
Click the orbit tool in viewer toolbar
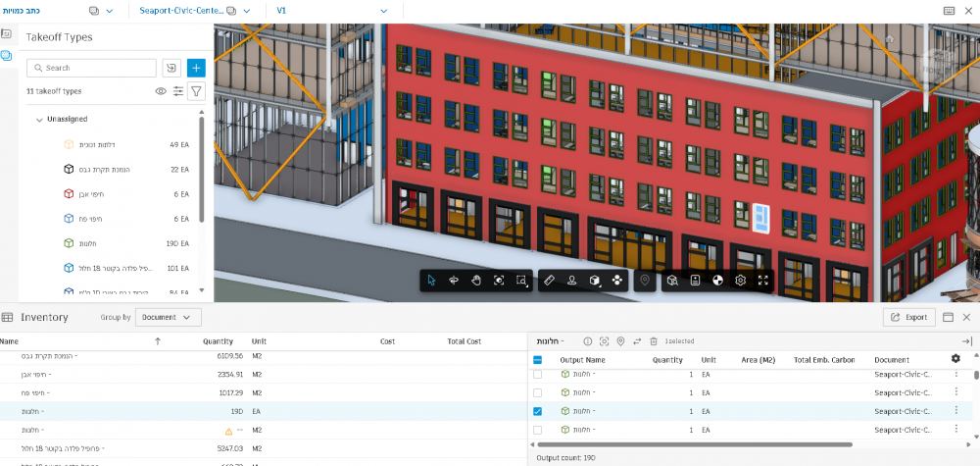[454, 281]
